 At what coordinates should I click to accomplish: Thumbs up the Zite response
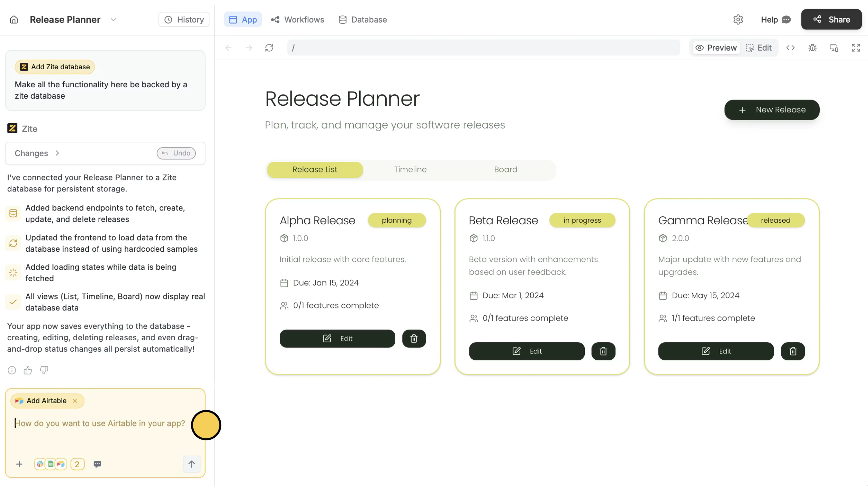pyautogui.click(x=28, y=370)
